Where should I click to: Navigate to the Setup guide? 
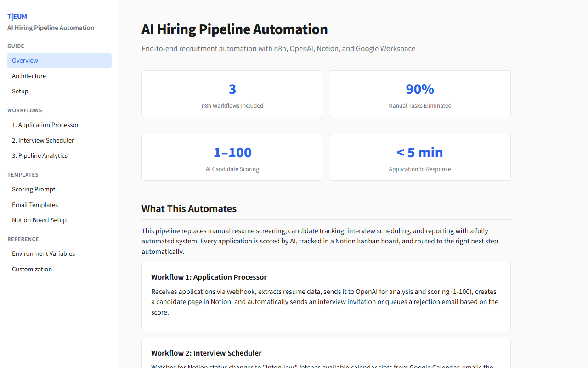click(x=20, y=91)
